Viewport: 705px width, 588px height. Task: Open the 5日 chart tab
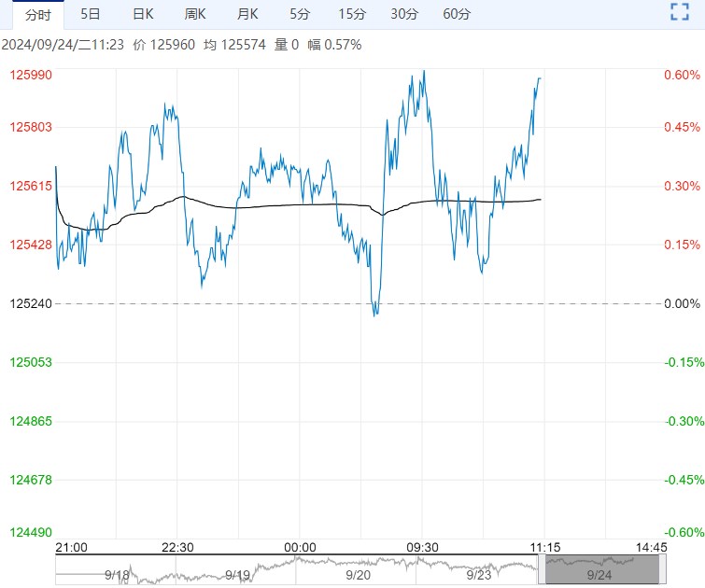[91, 14]
